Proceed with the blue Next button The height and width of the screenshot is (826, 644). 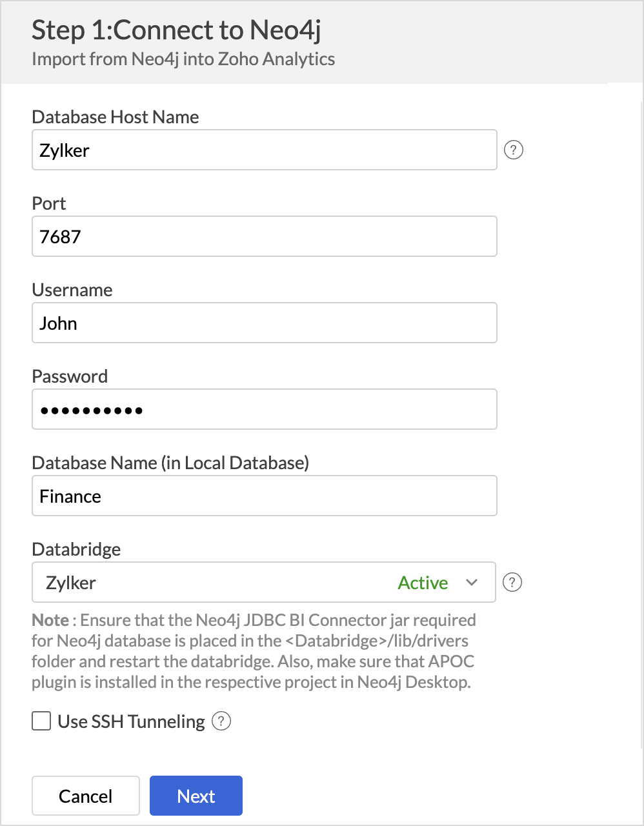coord(196,796)
